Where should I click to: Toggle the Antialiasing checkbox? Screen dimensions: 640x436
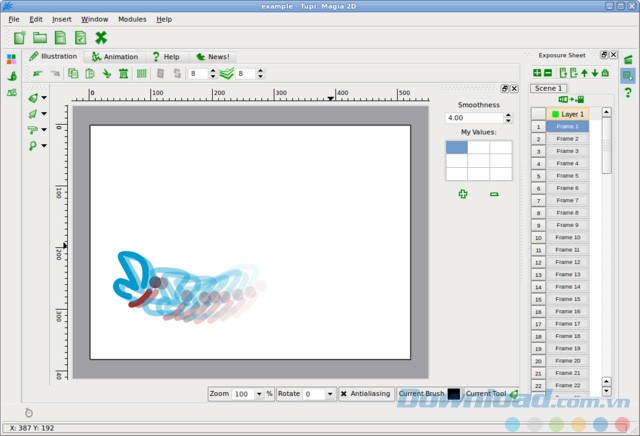point(345,394)
